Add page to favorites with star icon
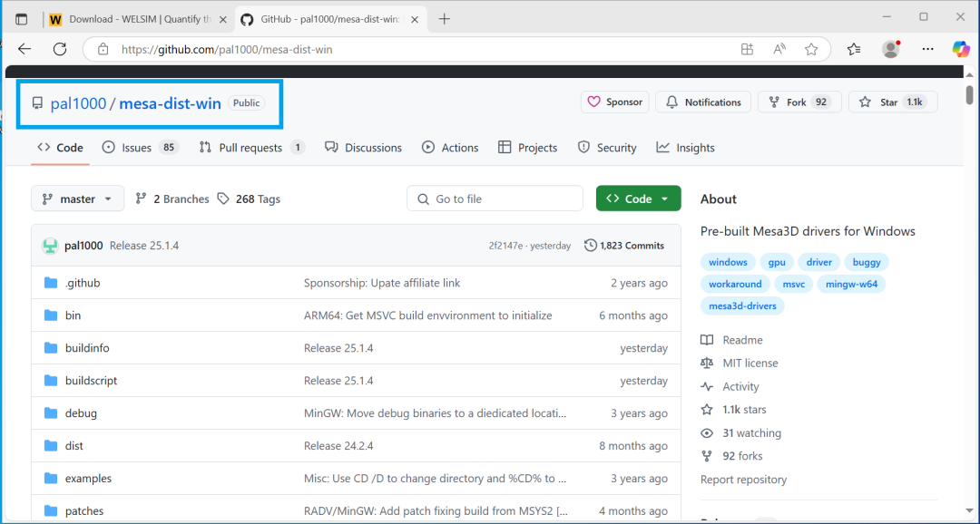The height and width of the screenshot is (524, 980). [x=811, y=49]
